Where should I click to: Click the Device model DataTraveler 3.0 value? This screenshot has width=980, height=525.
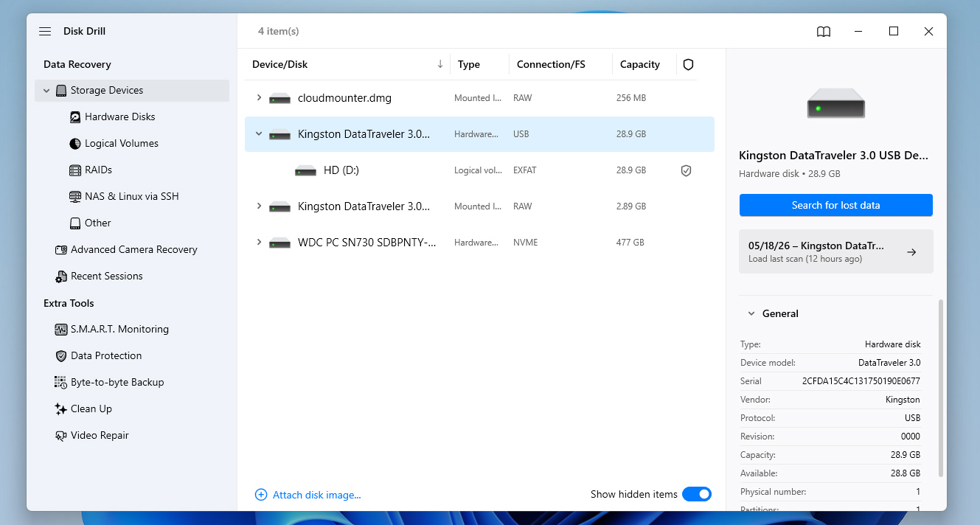[889, 363]
